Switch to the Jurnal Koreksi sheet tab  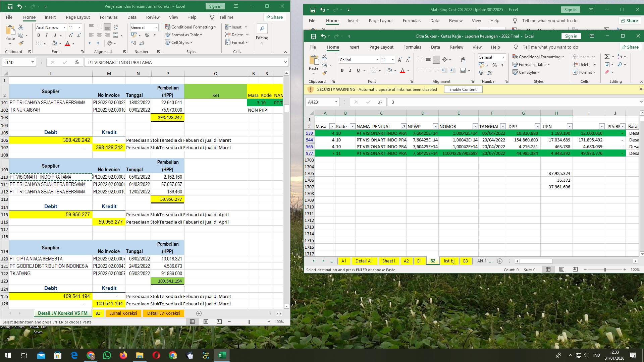click(x=123, y=313)
